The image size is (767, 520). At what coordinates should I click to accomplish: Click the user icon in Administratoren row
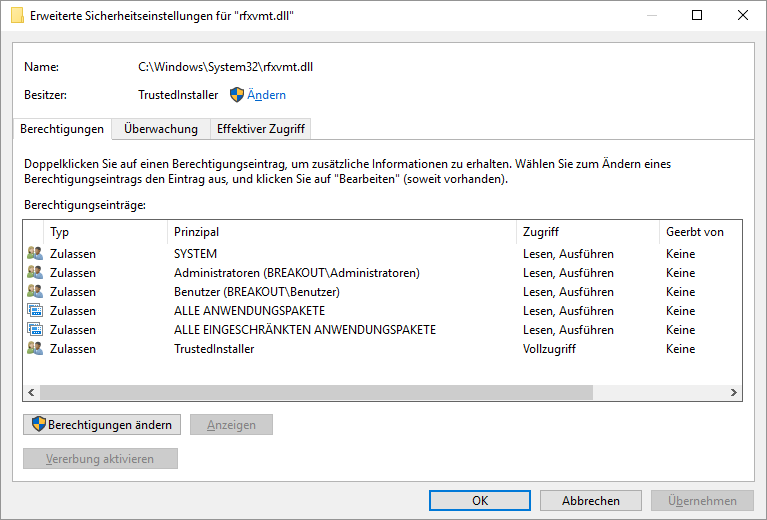[x=35, y=272]
